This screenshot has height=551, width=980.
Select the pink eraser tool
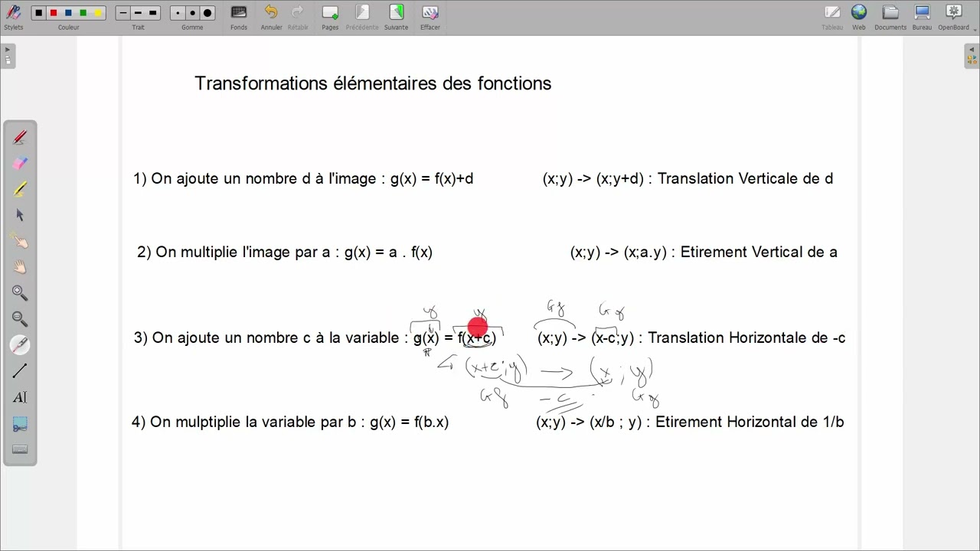coord(20,163)
